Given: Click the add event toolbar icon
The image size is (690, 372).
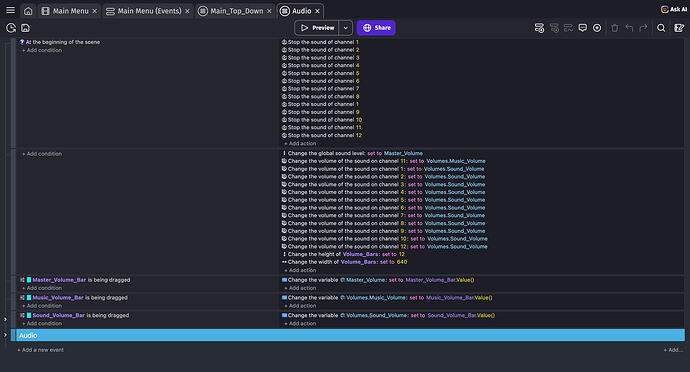Looking at the screenshot, I should pyautogui.click(x=539, y=28).
